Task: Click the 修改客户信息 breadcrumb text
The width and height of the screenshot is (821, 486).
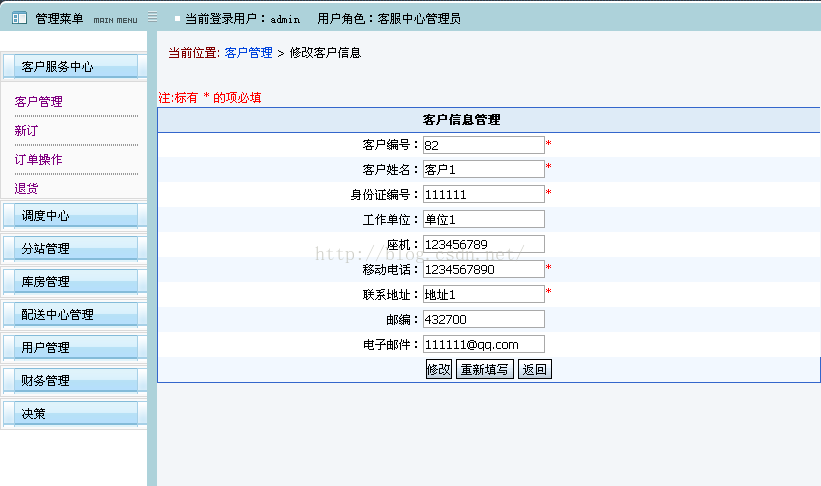Action: (325, 53)
